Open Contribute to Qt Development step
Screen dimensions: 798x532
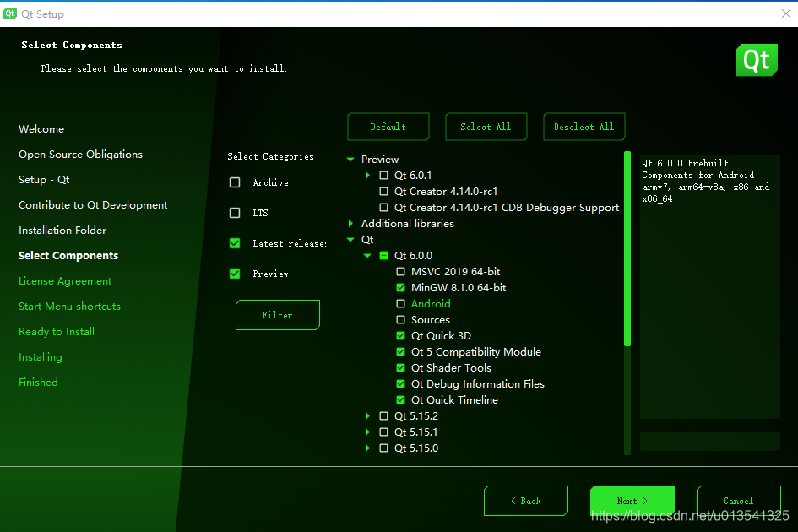(93, 205)
